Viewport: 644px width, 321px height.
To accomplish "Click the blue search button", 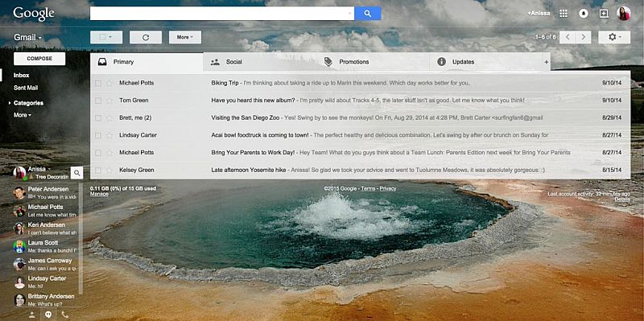I will tap(368, 14).
